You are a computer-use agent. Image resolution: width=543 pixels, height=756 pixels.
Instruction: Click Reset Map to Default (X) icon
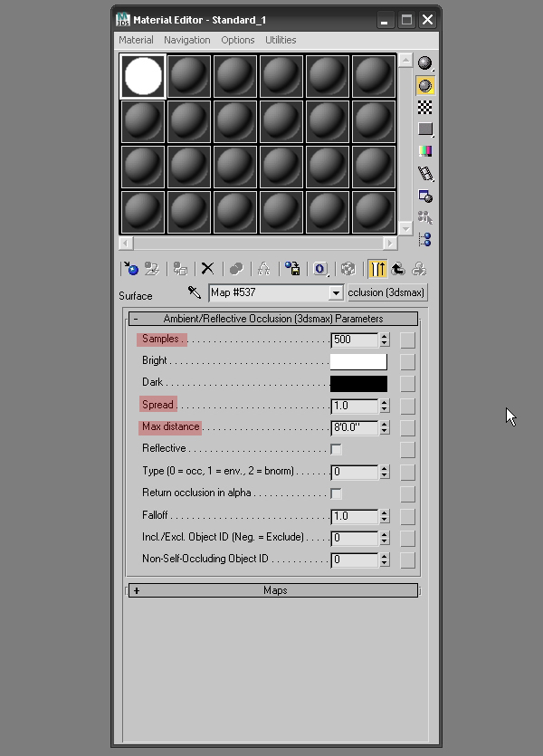pyautogui.click(x=207, y=269)
